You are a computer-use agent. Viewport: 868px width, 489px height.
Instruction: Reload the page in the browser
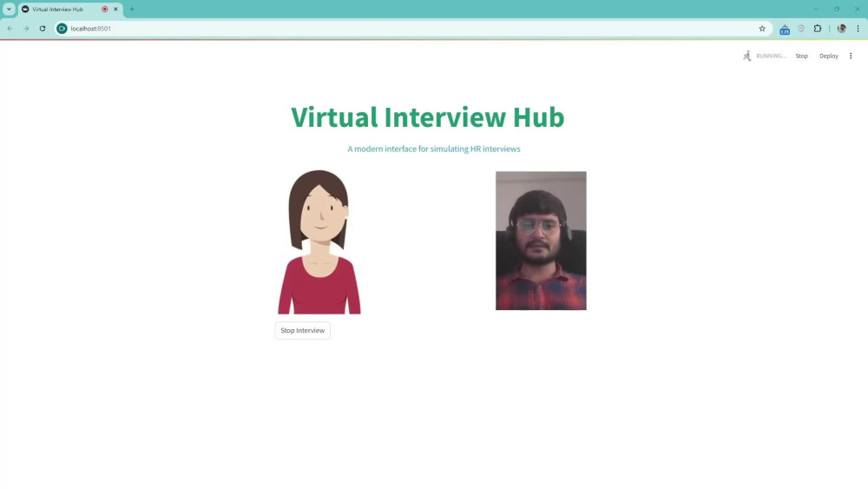[42, 29]
